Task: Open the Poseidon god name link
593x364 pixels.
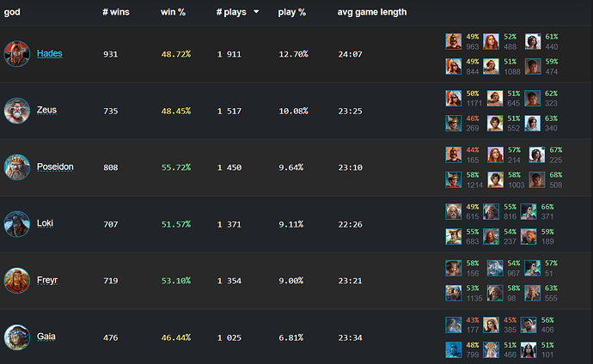Action: [55, 167]
